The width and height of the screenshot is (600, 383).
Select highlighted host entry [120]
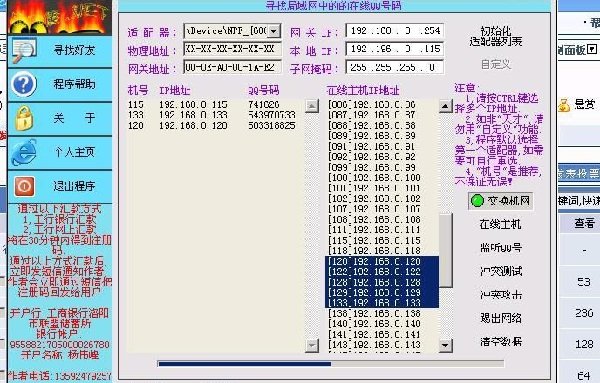coord(382,261)
